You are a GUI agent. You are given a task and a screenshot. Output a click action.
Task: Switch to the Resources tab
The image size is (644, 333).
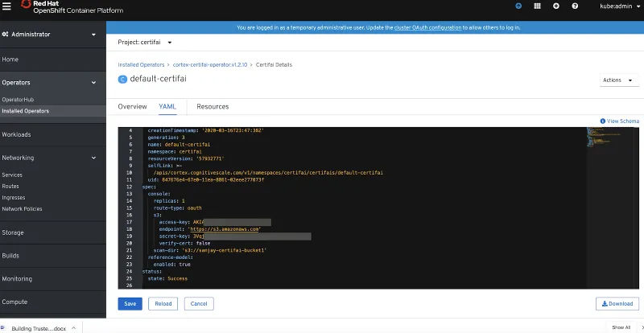coord(213,106)
